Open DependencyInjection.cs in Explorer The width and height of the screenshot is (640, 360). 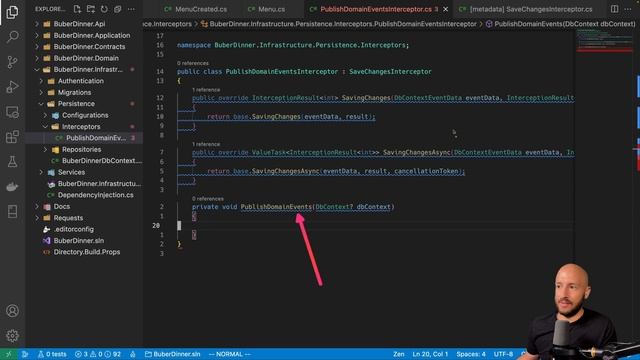click(96, 195)
